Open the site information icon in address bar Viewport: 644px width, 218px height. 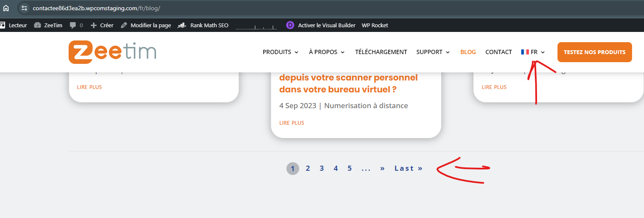pyautogui.click(x=24, y=8)
